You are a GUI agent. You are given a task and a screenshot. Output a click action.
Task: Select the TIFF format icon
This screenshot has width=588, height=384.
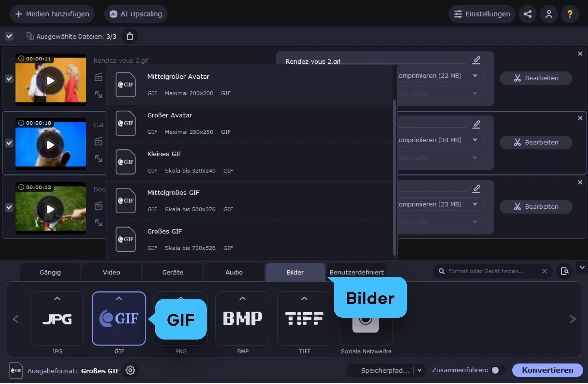(x=305, y=319)
